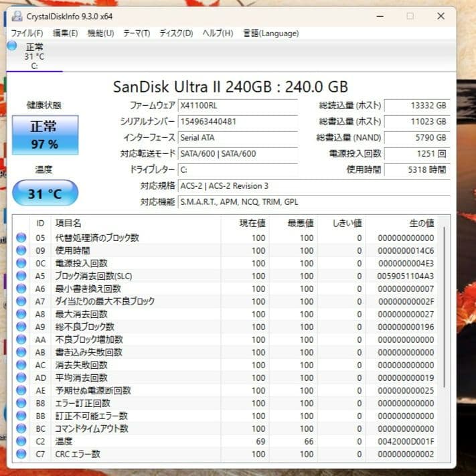Click the status orb for attribute AB
This screenshot has width=476, height=476.
pyautogui.click(x=21, y=352)
